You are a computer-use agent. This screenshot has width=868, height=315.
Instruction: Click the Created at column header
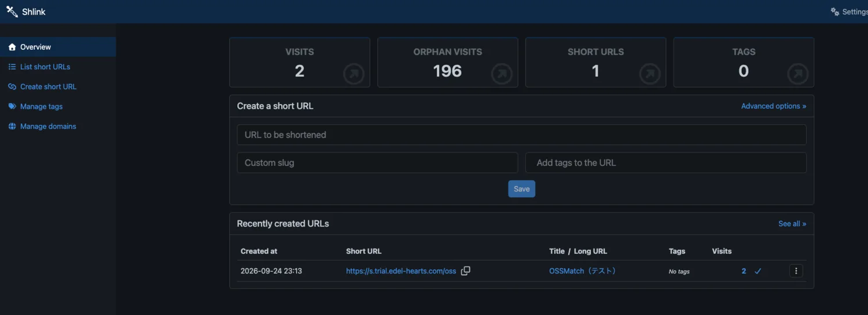tap(259, 251)
